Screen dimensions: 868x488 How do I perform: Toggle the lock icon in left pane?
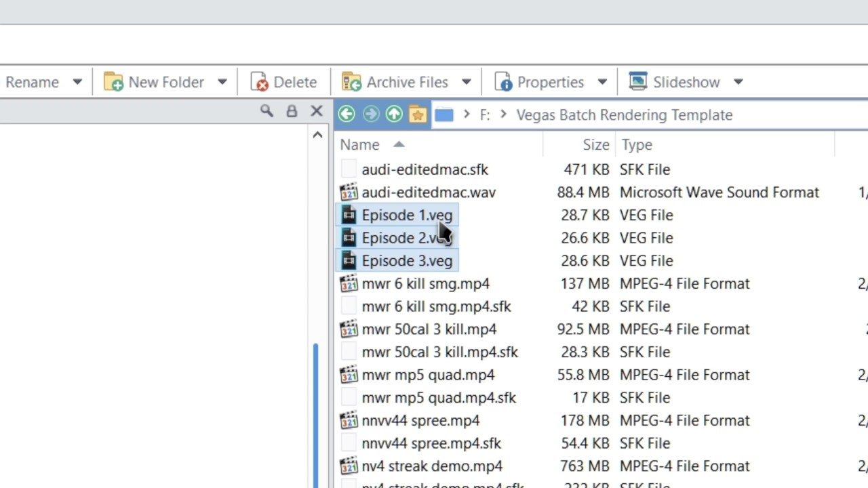(x=292, y=112)
